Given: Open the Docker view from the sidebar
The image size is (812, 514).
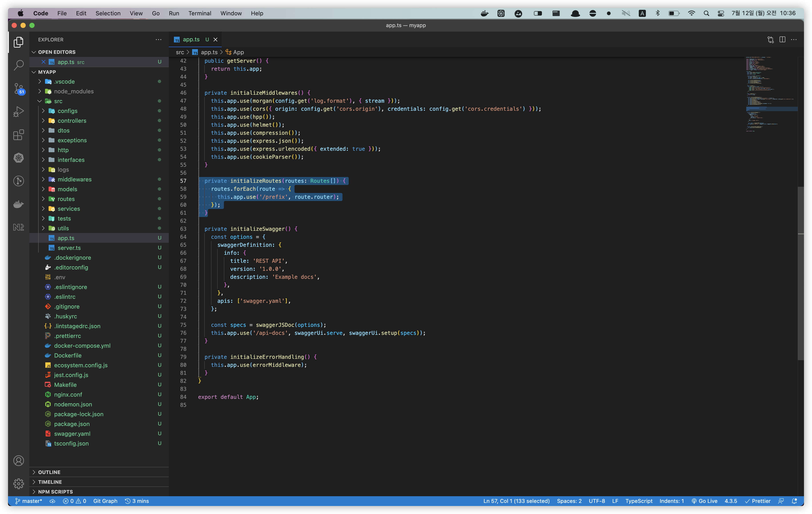Looking at the screenshot, I should pos(19,204).
